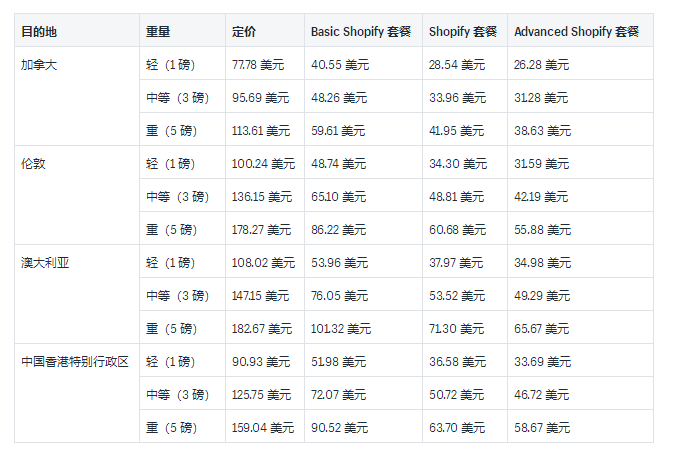Screen dimensions: 673x456
Task: Click the 108.02 美元 price cell
Action: click(x=264, y=263)
